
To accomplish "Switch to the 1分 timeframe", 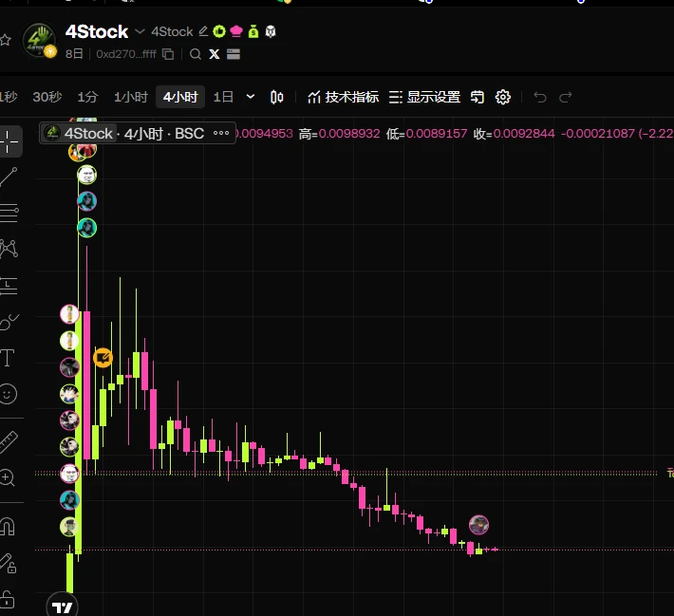I will pos(87,97).
